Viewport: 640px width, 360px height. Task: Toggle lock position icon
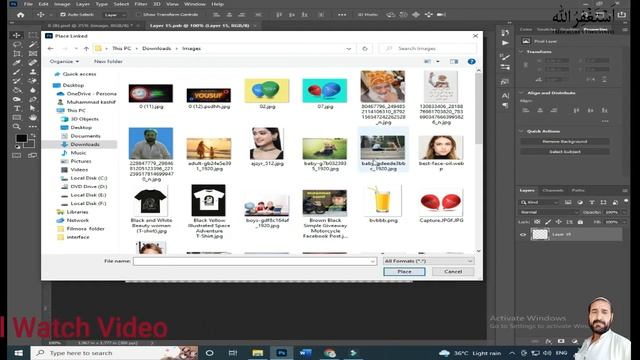coord(558,222)
